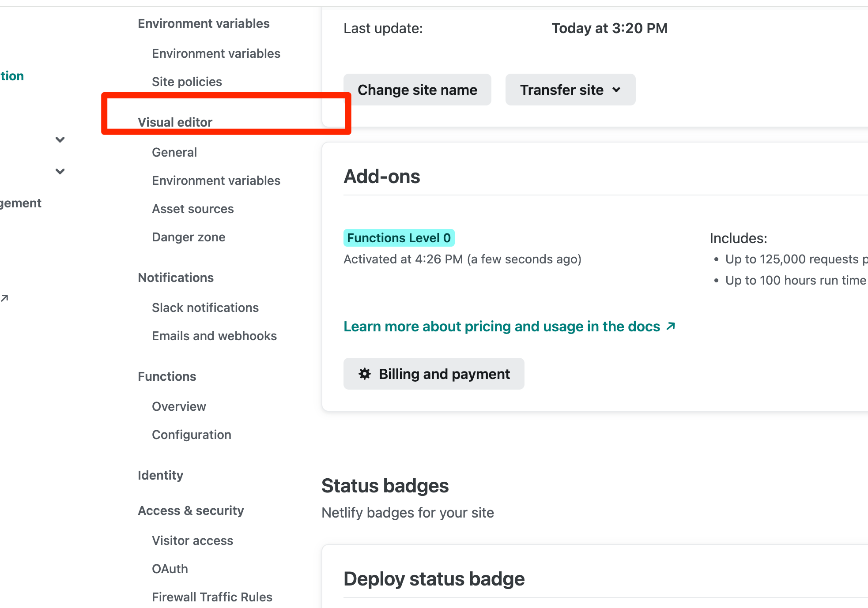Open the pricing and usage docs link
Viewport: 868px width, 608px height.
pos(502,327)
